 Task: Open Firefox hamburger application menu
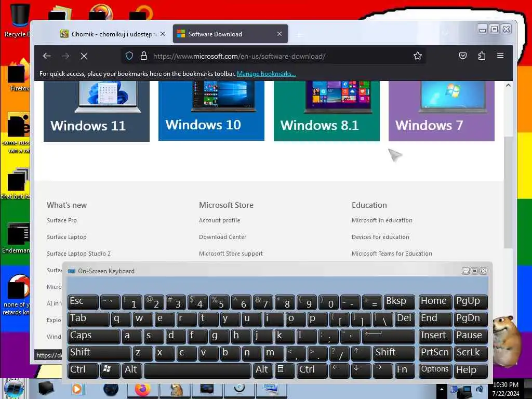(500, 55)
